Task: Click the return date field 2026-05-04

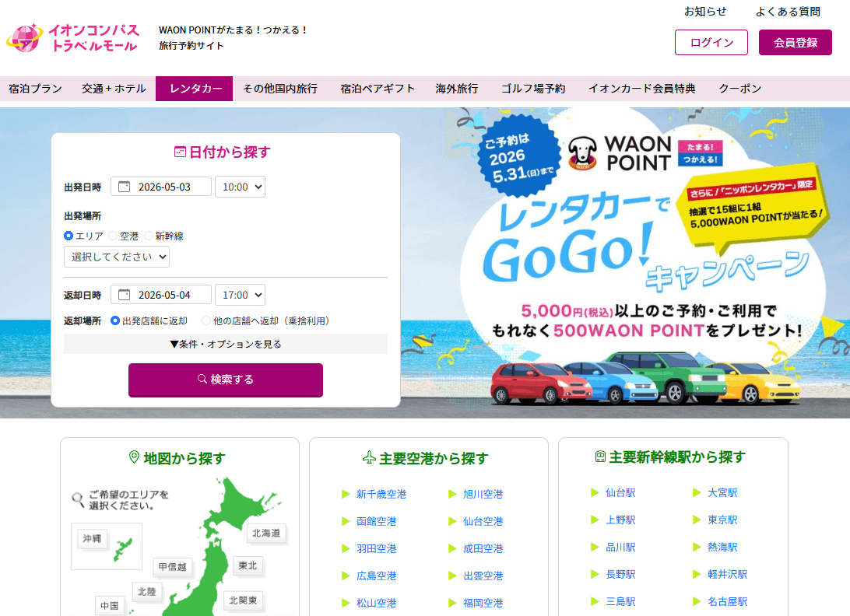Action: 161,295
